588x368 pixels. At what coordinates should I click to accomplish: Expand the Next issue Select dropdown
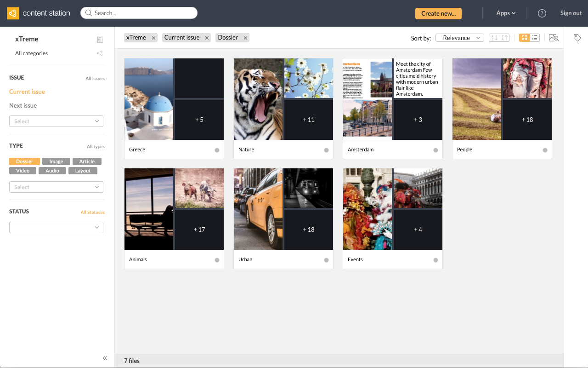(x=56, y=121)
